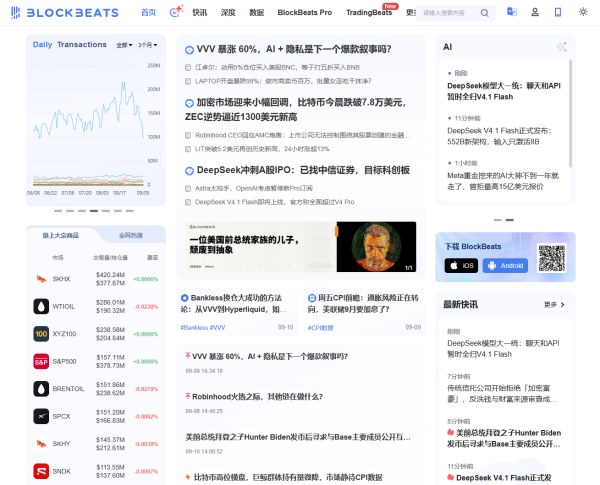Click the pin icon on Robinhood火热之际 item

[x=188, y=396]
